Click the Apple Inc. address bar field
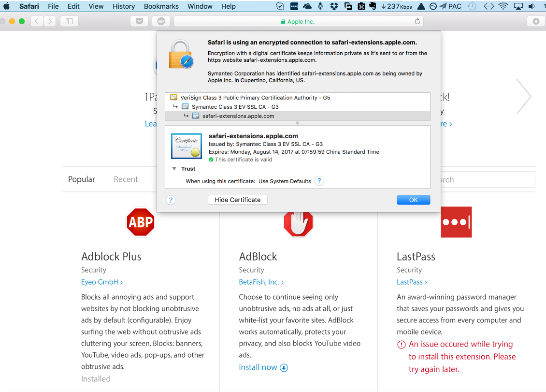The image size is (546, 392). pos(299,21)
